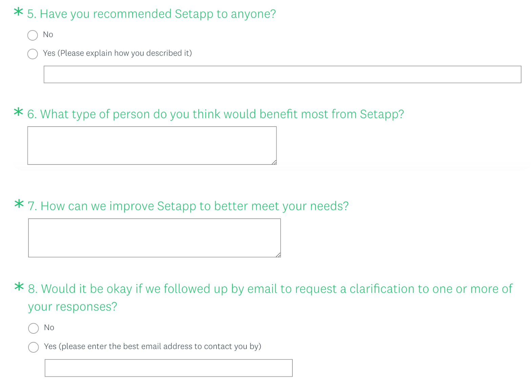Choose the Yes radio circle for recommending Setapp
Viewport: 532px width, 392px height.
33,54
